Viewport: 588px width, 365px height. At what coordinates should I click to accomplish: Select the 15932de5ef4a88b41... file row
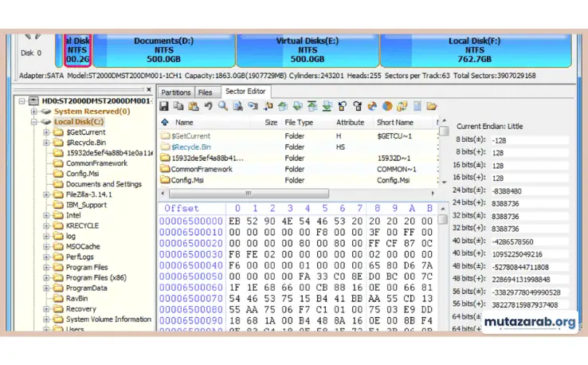tap(299, 158)
